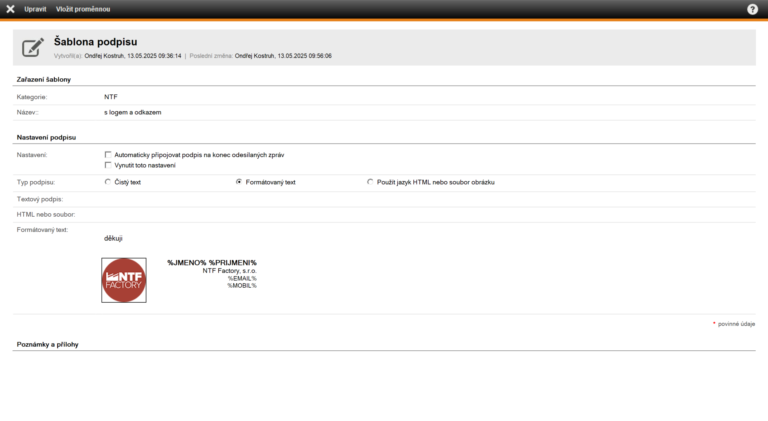Open help via question mark icon
This screenshot has width=768, height=421.
click(752, 9)
